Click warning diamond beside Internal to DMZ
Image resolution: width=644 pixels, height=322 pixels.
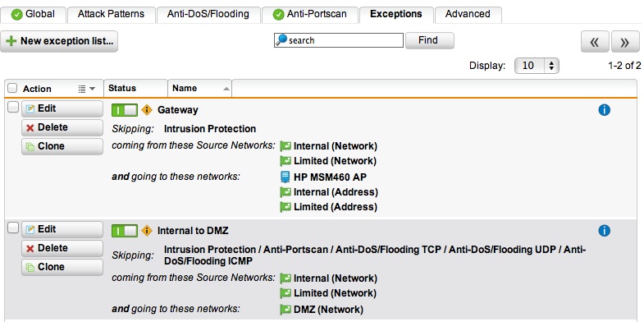coord(147,231)
